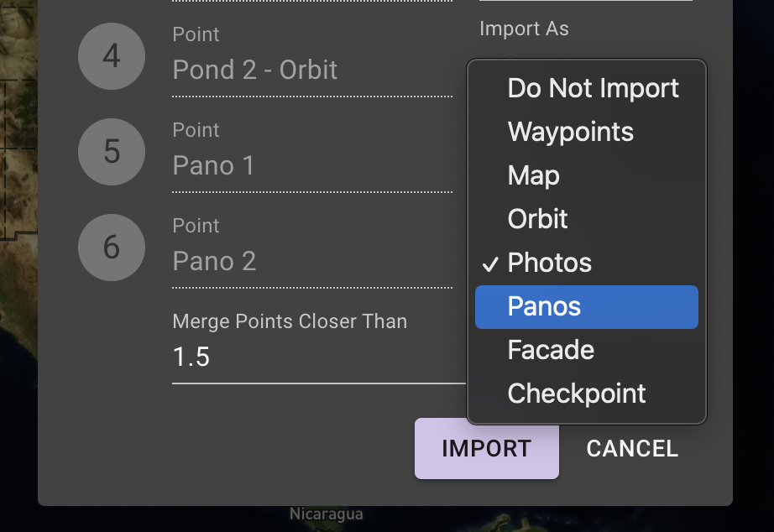Click the CANCEL button
The width and height of the screenshot is (774, 532).
632,449
